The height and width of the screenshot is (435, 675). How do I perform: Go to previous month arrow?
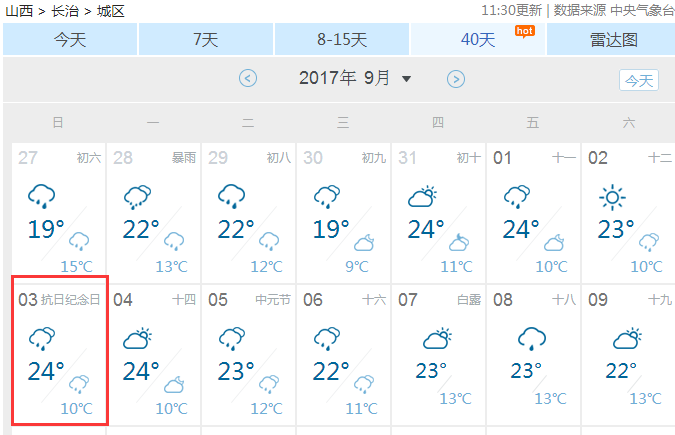(x=248, y=78)
